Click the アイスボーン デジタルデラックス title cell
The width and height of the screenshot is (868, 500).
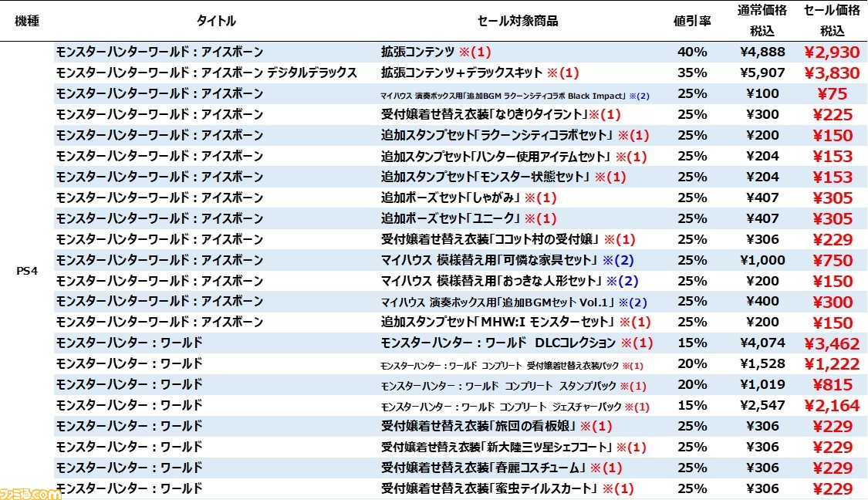(x=207, y=73)
